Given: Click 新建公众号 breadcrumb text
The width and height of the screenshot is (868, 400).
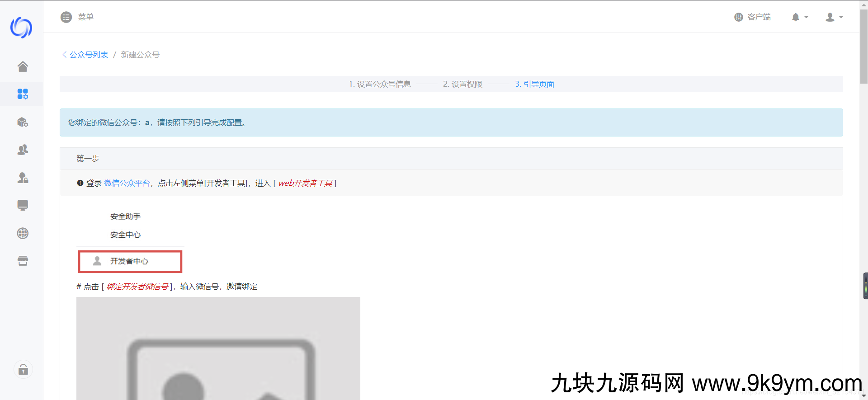Looking at the screenshot, I should point(140,55).
